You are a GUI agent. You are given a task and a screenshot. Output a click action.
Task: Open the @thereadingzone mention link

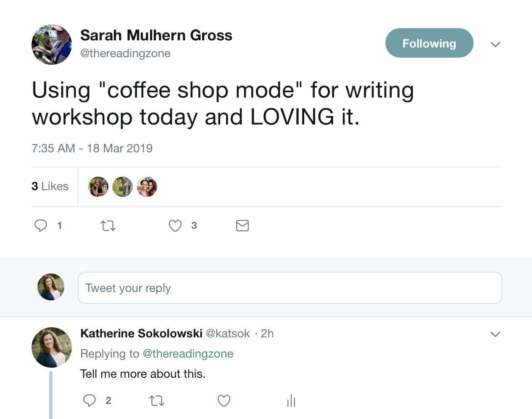tap(188, 354)
